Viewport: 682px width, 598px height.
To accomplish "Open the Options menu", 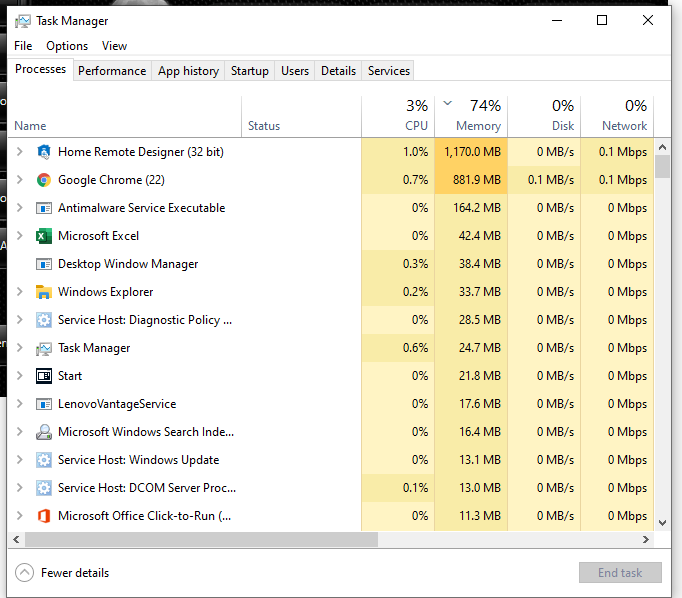I will (67, 46).
